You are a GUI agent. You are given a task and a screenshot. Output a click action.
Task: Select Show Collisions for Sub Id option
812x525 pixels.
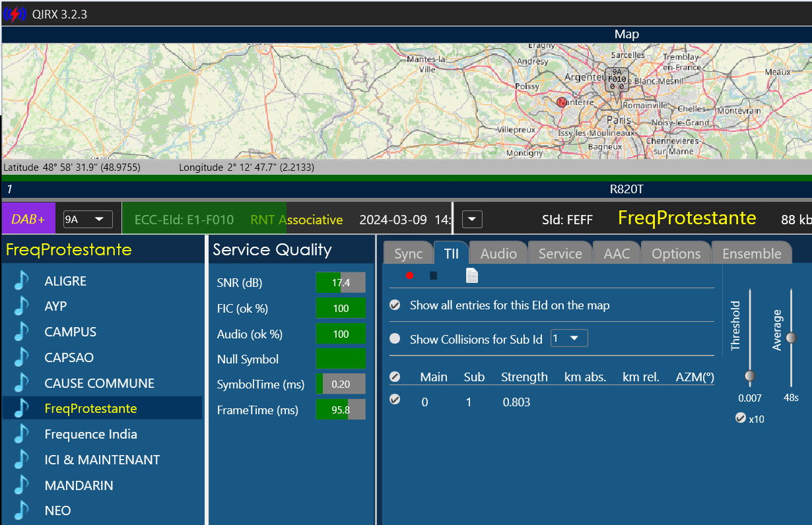(395, 339)
